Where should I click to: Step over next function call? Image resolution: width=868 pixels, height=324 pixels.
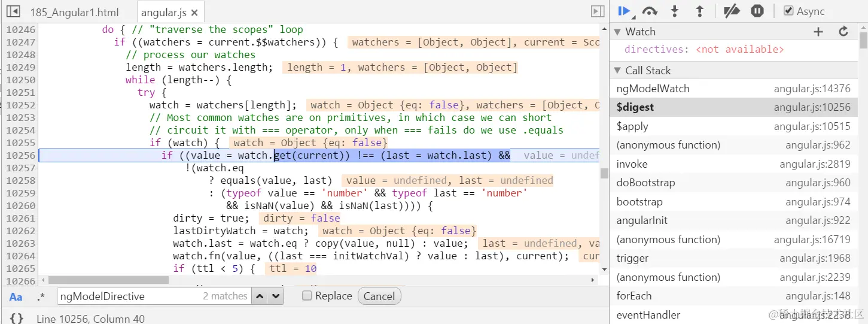[x=650, y=11]
